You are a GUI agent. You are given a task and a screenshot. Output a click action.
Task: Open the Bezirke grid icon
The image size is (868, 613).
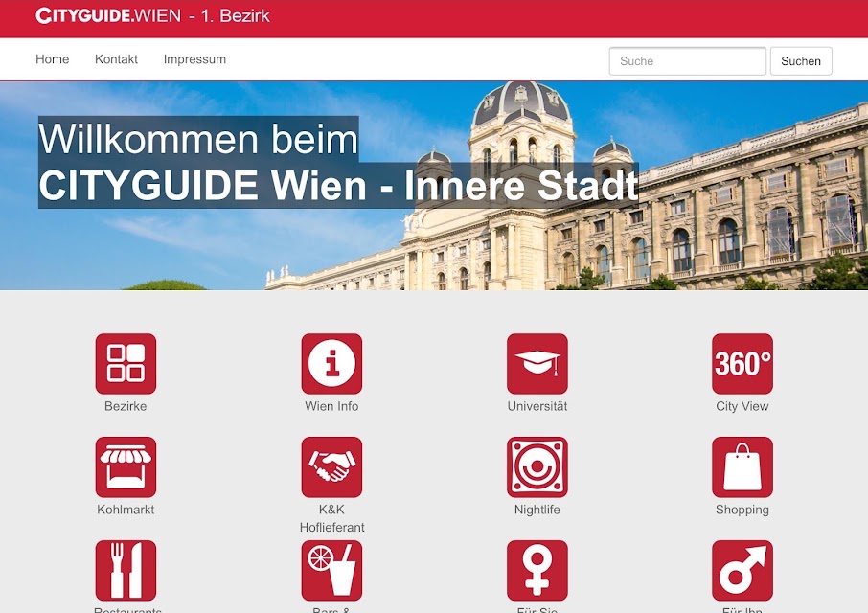126,363
